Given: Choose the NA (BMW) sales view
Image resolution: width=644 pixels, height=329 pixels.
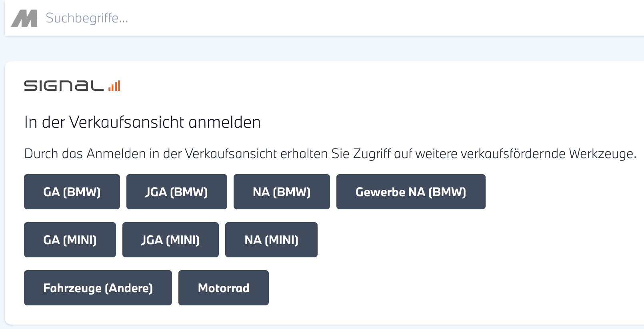Looking at the screenshot, I should pos(282,192).
